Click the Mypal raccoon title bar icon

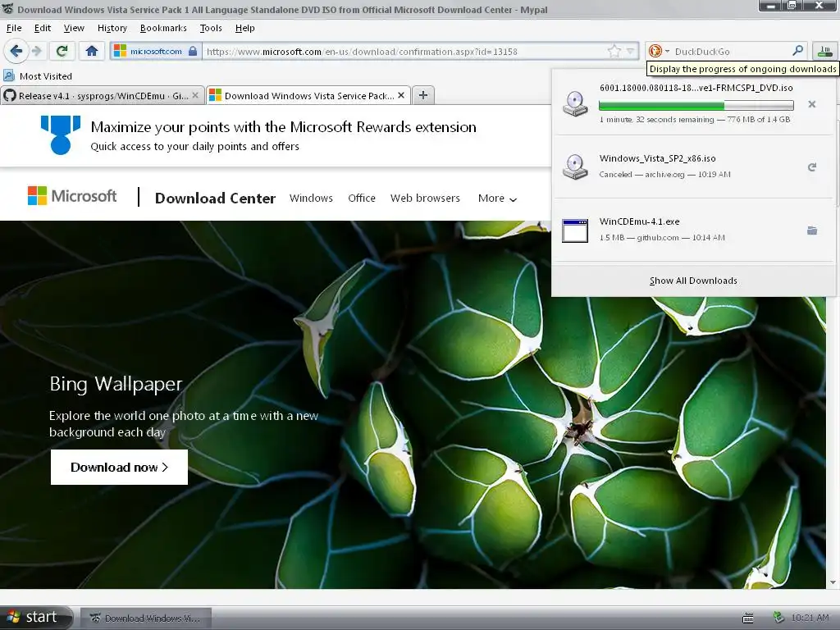click(x=7, y=8)
